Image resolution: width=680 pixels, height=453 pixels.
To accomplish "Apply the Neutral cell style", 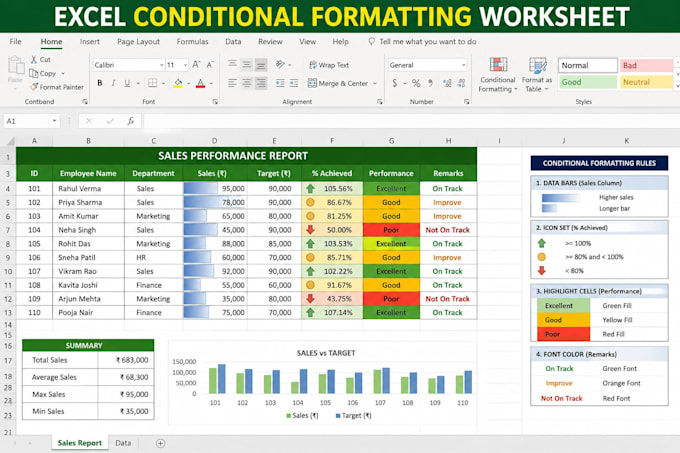I will 646,82.
